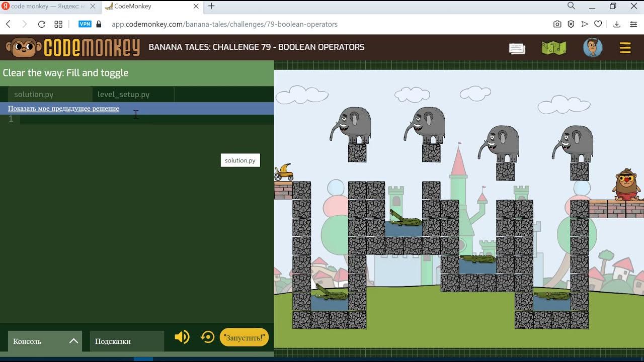Open the challenge map icon
Image resolution: width=644 pixels, height=362 pixels.
pos(554,48)
